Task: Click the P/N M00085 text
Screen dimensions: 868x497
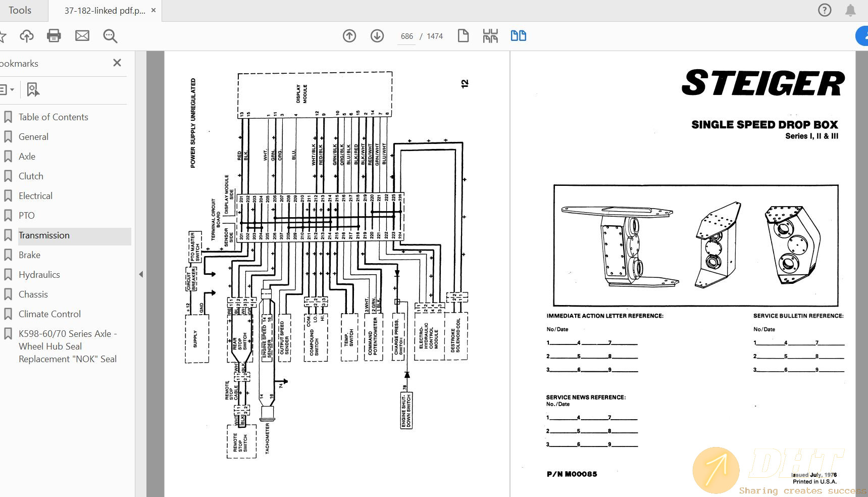Action: (572, 474)
